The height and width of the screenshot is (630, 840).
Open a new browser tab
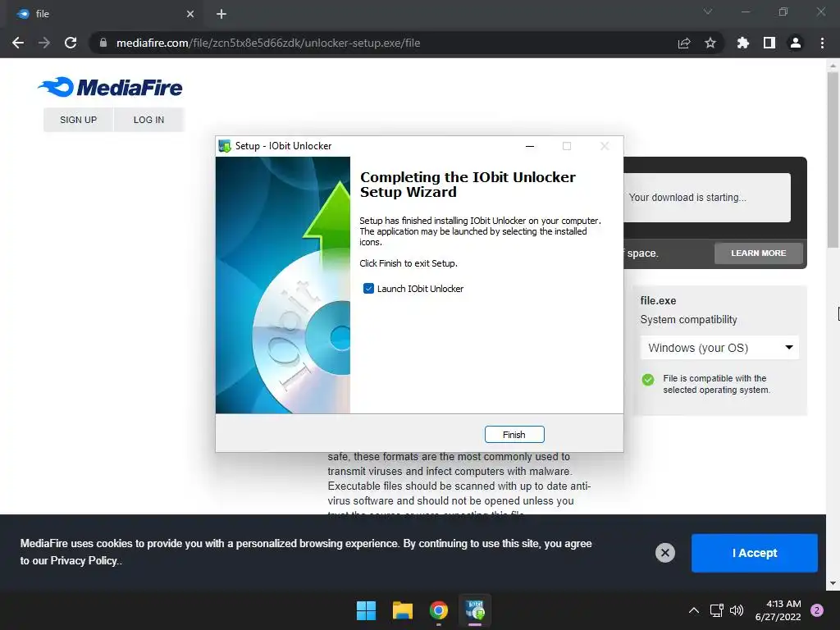pos(221,14)
